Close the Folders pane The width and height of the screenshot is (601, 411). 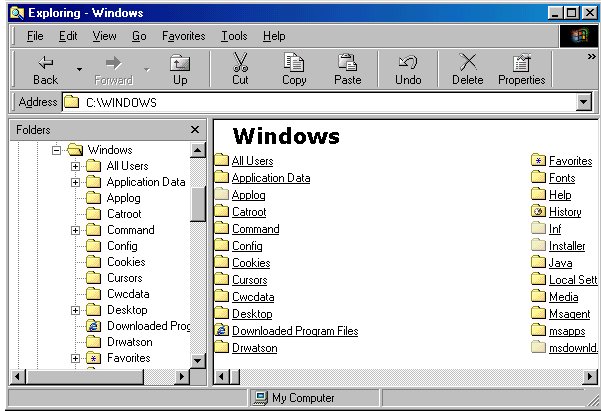195,130
